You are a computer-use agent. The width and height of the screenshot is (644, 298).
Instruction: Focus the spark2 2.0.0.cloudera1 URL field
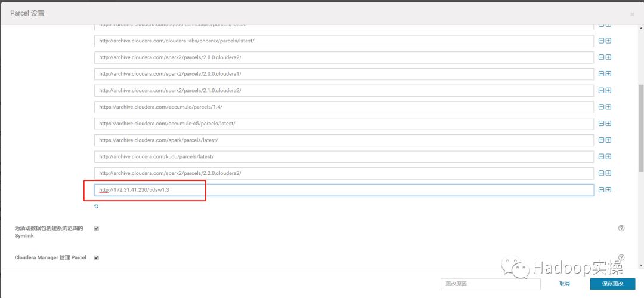coord(344,74)
